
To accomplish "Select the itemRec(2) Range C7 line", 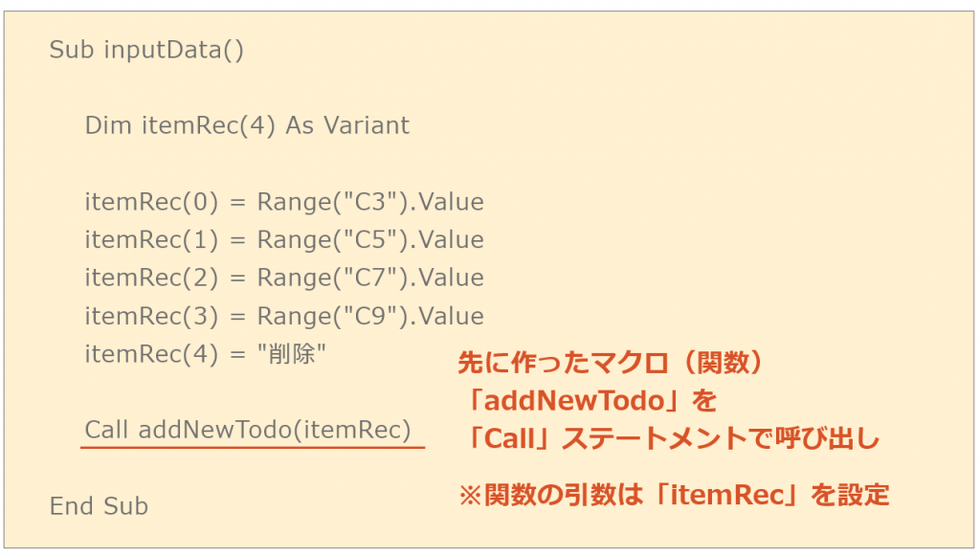I will [x=284, y=278].
